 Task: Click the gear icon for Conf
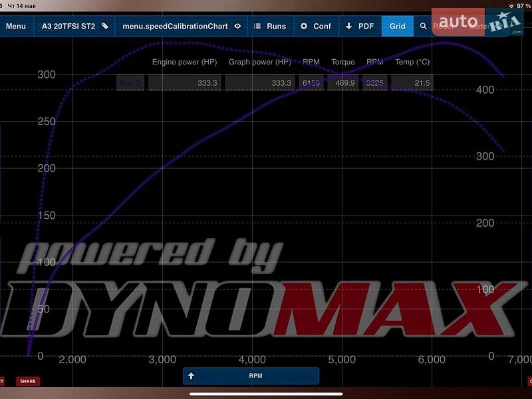click(304, 26)
